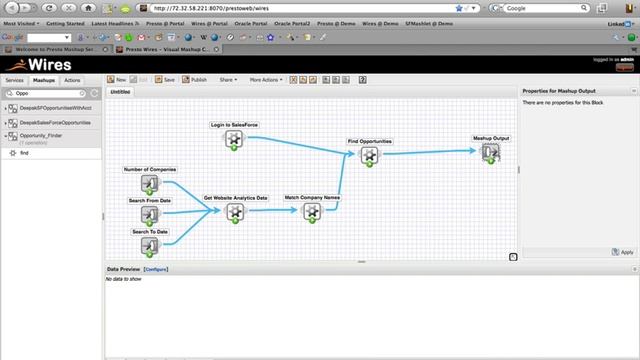Click the Wikipedia W icon in the toolbar
Viewport: 640px width, 360px height.
pos(203,38)
